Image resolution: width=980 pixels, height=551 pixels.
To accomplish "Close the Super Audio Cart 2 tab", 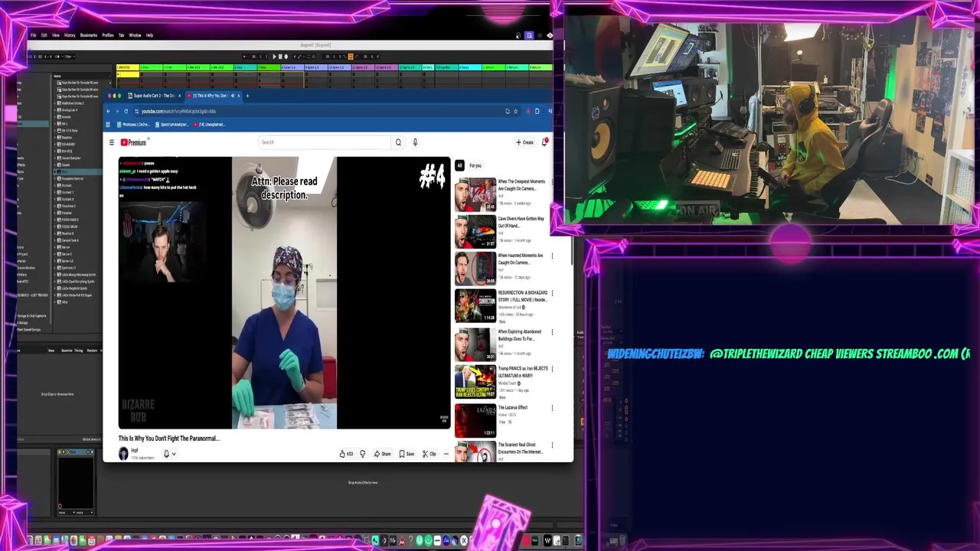I will click(x=181, y=96).
